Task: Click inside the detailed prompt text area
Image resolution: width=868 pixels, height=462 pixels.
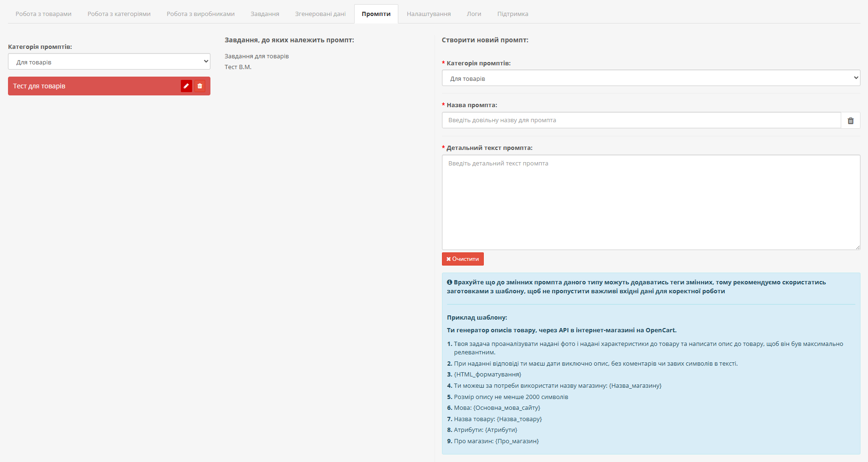Action: pyautogui.click(x=651, y=202)
